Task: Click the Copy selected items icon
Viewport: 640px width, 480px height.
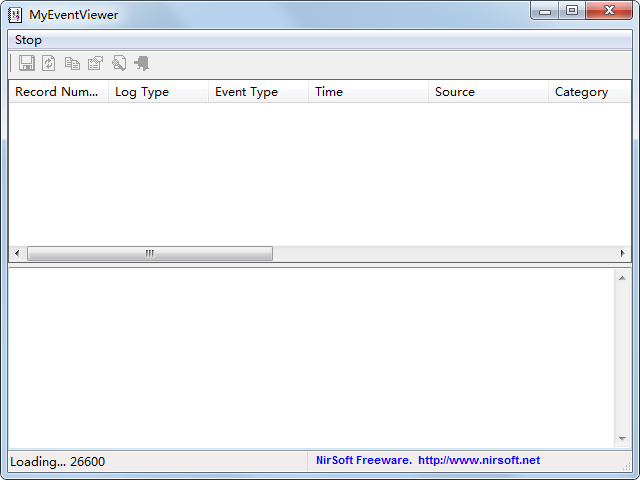Action: tap(72, 63)
